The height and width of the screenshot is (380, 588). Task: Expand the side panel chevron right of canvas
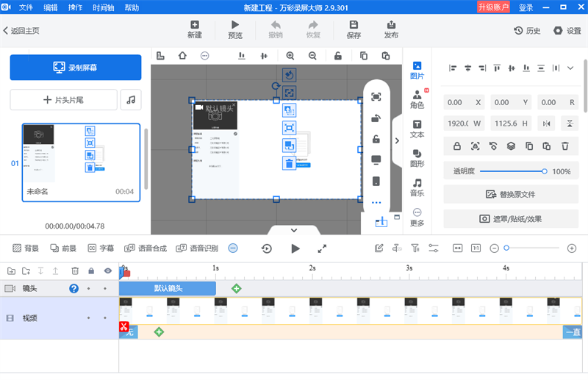pos(397,140)
